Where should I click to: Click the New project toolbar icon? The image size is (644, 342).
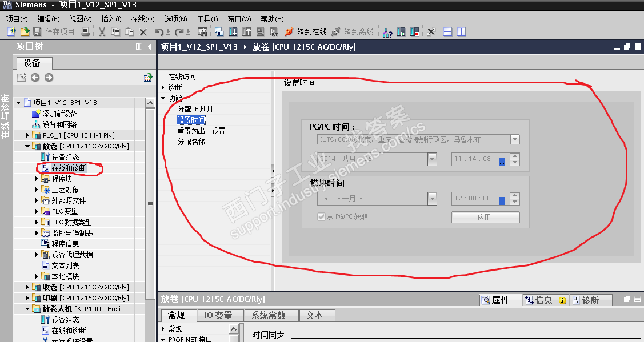11,31
